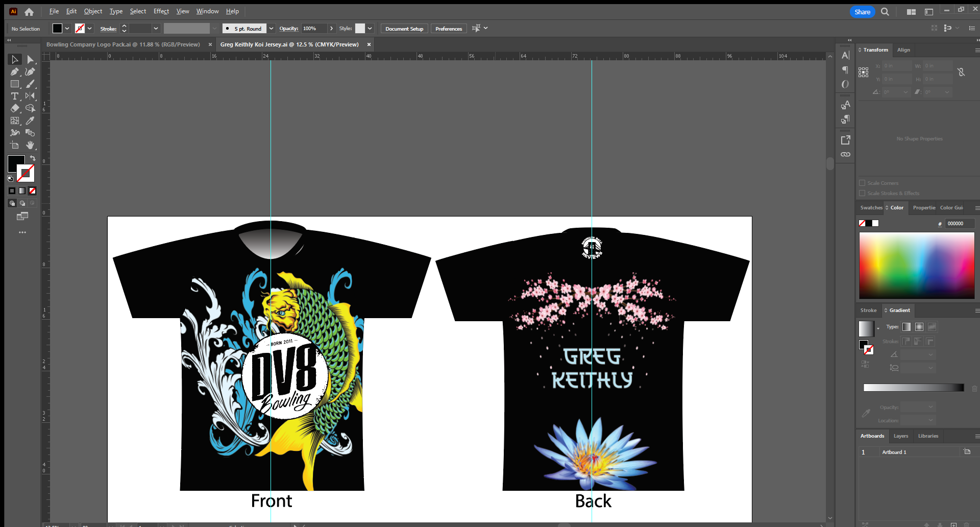Set Color fill mode in toolbar
The image size is (980, 527).
(x=12, y=191)
